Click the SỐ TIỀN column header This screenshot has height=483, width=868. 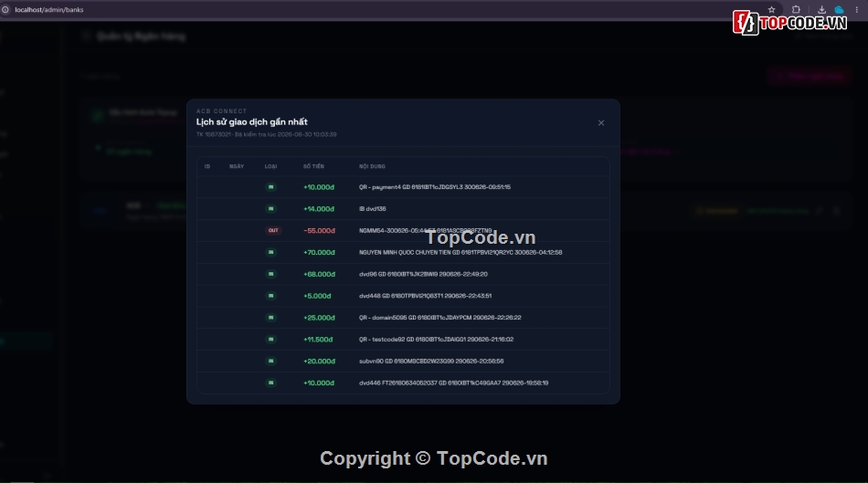tap(313, 166)
